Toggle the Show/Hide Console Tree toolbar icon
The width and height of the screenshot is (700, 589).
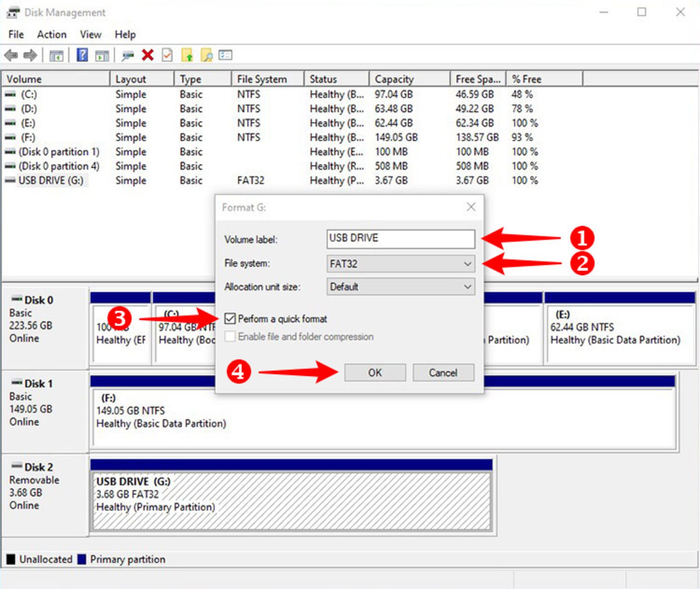click(x=56, y=55)
